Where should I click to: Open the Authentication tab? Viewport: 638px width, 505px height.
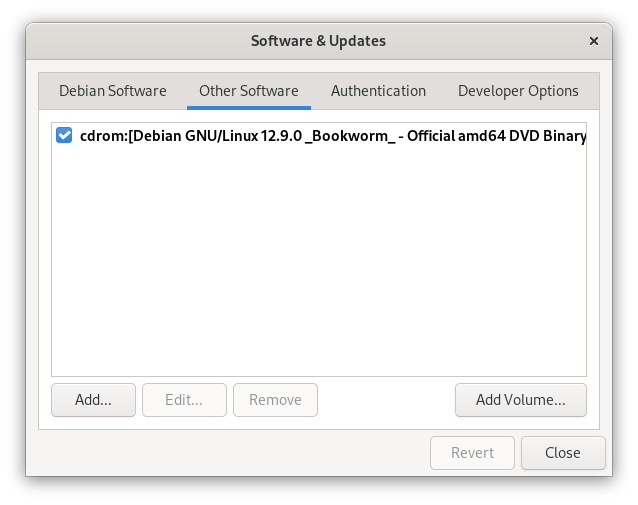(378, 91)
